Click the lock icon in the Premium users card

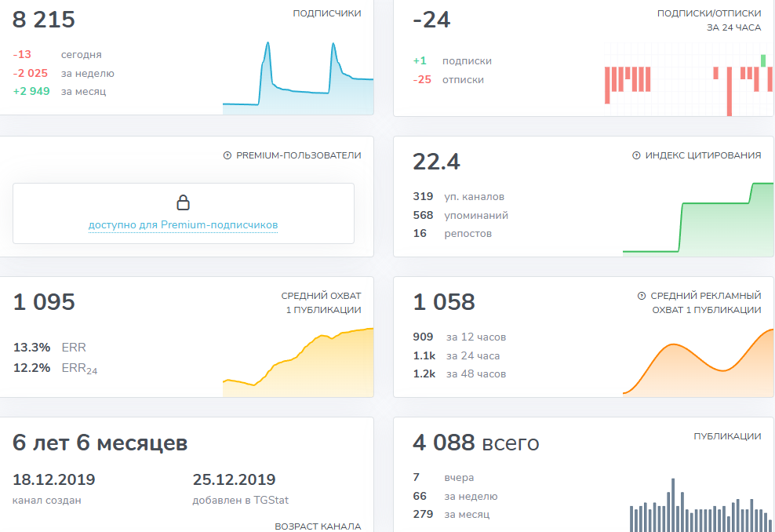184,202
